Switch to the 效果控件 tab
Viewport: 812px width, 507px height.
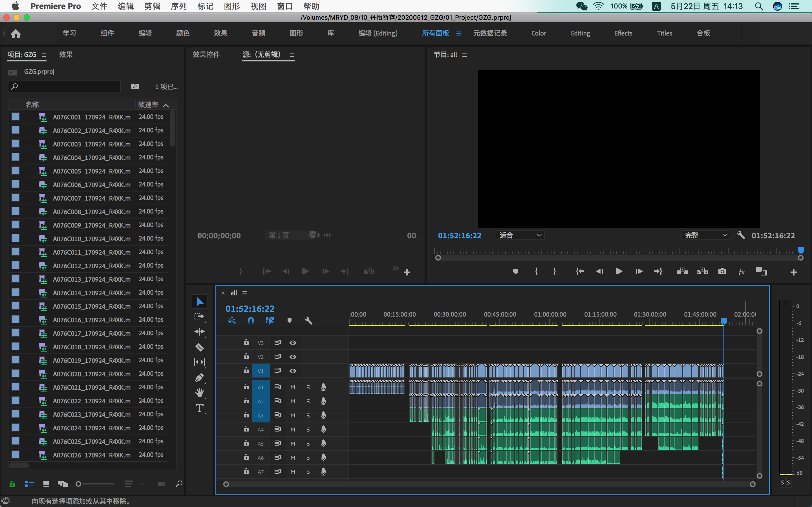tap(206, 55)
